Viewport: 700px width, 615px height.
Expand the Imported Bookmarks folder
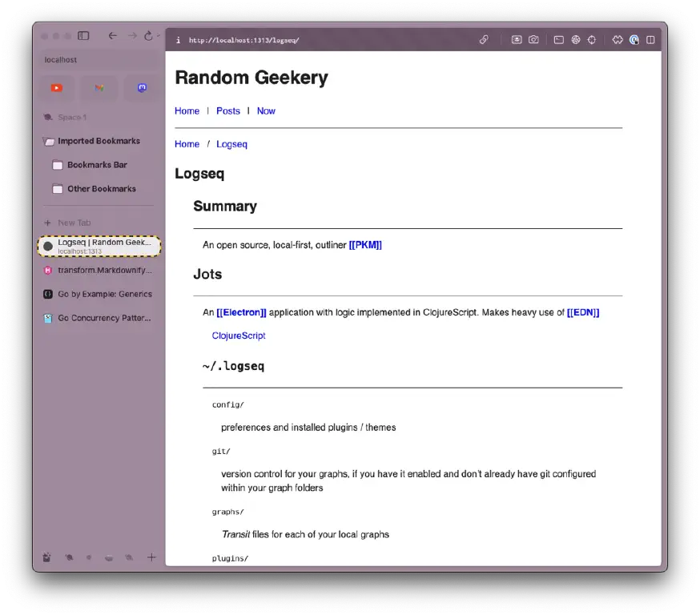99,141
